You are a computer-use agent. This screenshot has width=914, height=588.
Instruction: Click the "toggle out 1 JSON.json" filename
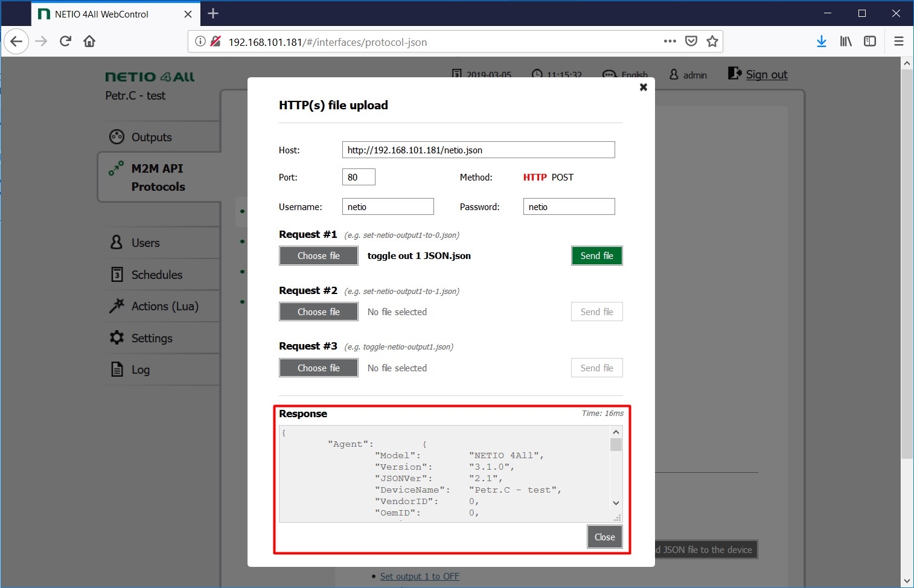pyautogui.click(x=419, y=256)
